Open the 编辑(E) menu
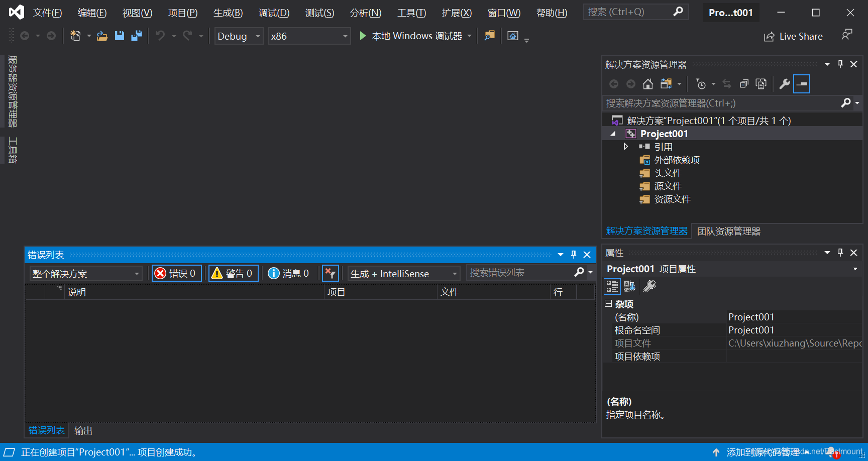868x461 pixels. [92, 13]
